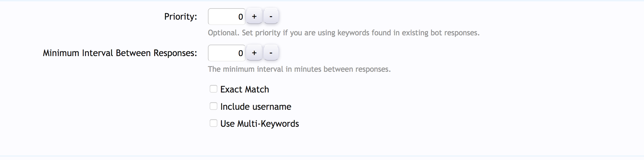Check the Use Multi-Keywords box

[214, 123]
